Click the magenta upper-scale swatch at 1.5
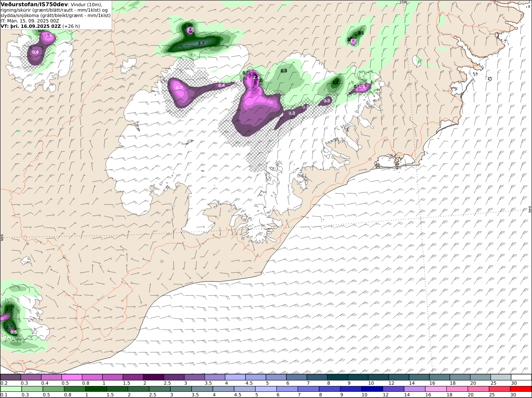532x398 pixels. click(133, 377)
